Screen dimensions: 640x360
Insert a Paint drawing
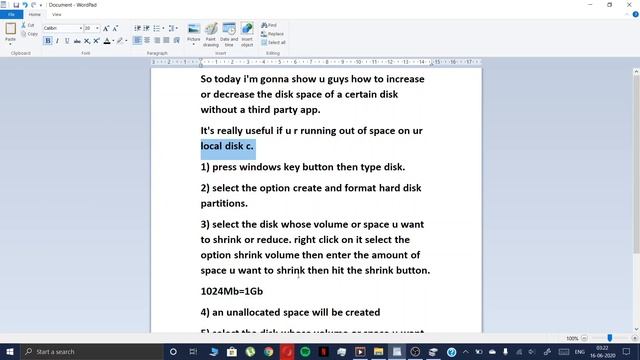coord(211,33)
